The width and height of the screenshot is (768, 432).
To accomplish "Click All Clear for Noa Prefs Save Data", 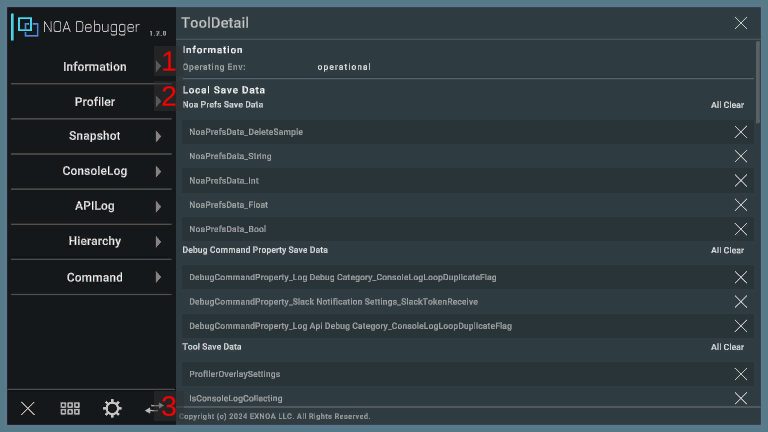I will (727, 105).
